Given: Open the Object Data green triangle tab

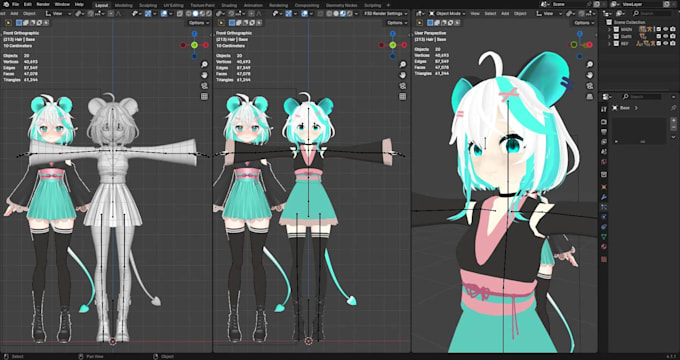Looking at the screenshot, I should click(x=604, y=237).
